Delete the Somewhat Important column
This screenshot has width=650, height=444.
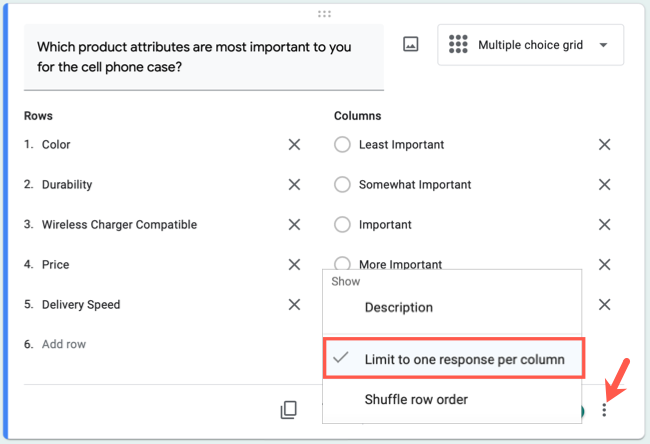(604, 185)
